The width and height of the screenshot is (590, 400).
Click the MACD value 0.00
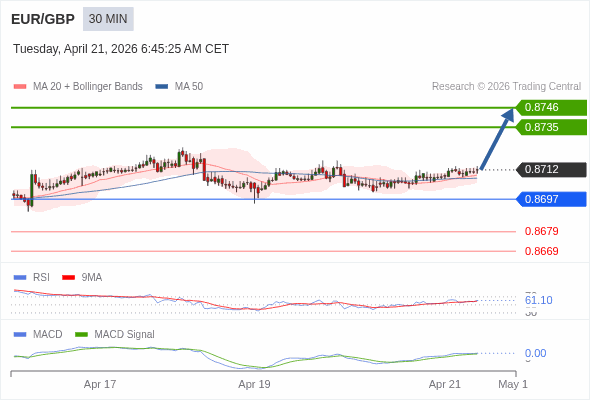[535, 353]
